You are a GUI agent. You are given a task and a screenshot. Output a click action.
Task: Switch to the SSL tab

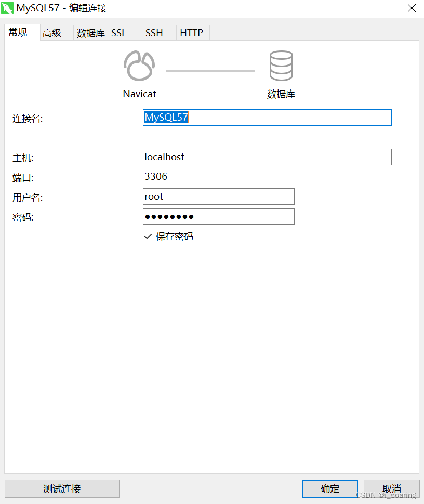125,33
